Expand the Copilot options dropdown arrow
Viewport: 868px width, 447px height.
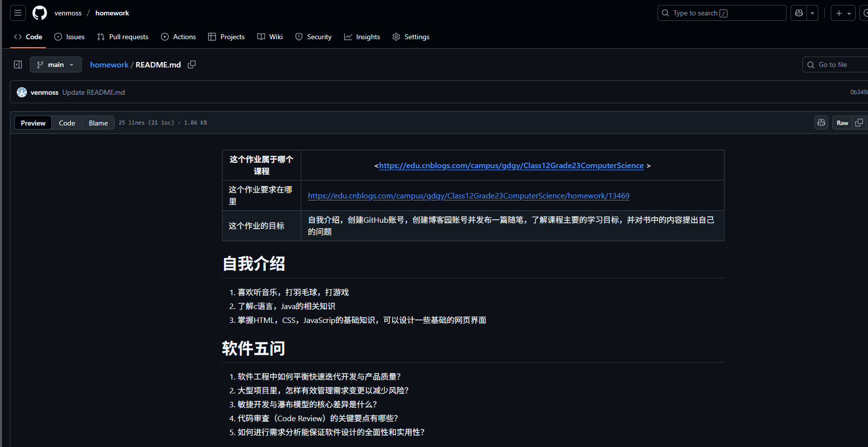pyautogui.click(x=812, y=13)
